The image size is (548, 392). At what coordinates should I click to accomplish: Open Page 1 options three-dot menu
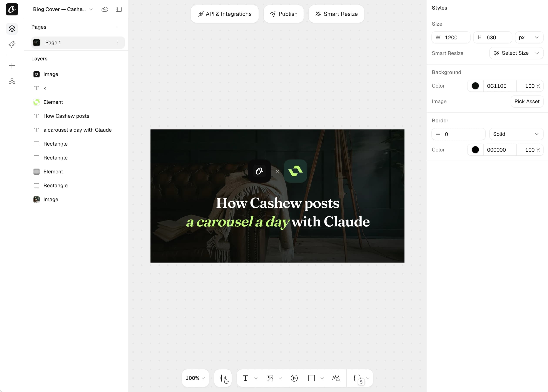pos(118,43)
